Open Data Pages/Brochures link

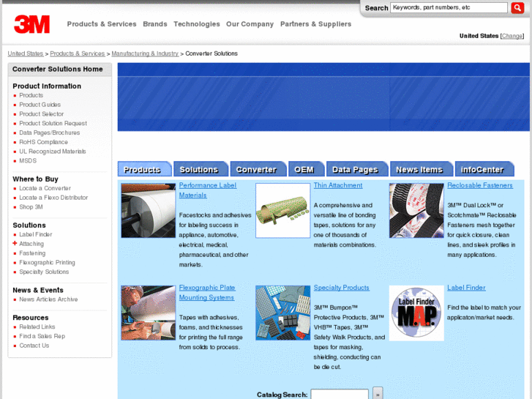pos(50,133)
